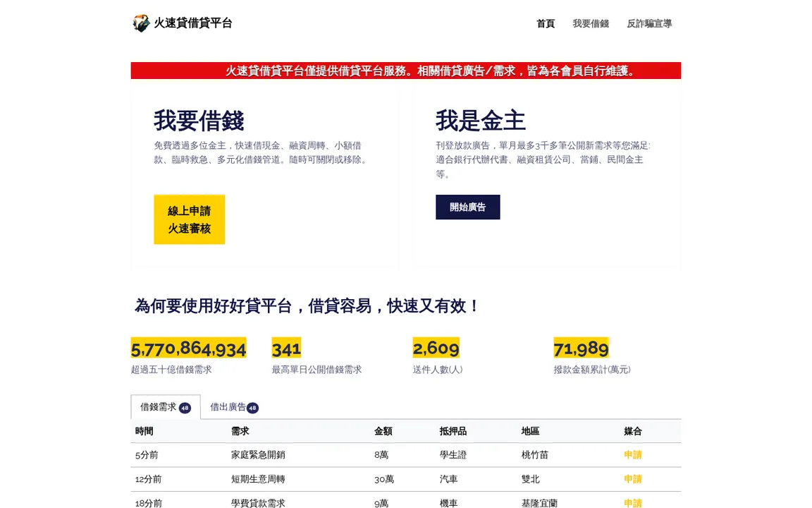Click 超過五十億借錢需求 label

tap(171, 370)
